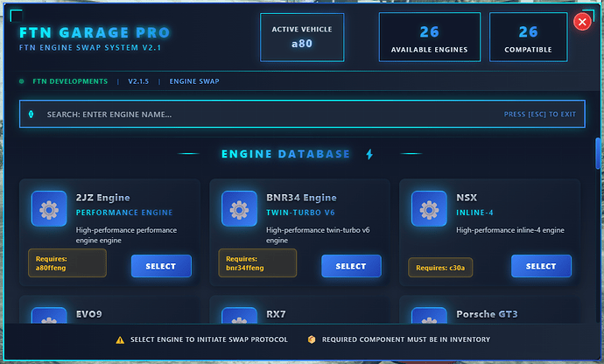Image resolution: width=604 pixels, height=364 pixels.
Task: Click the lightning bolt beside Engine Database
Action: click(369, 155)
